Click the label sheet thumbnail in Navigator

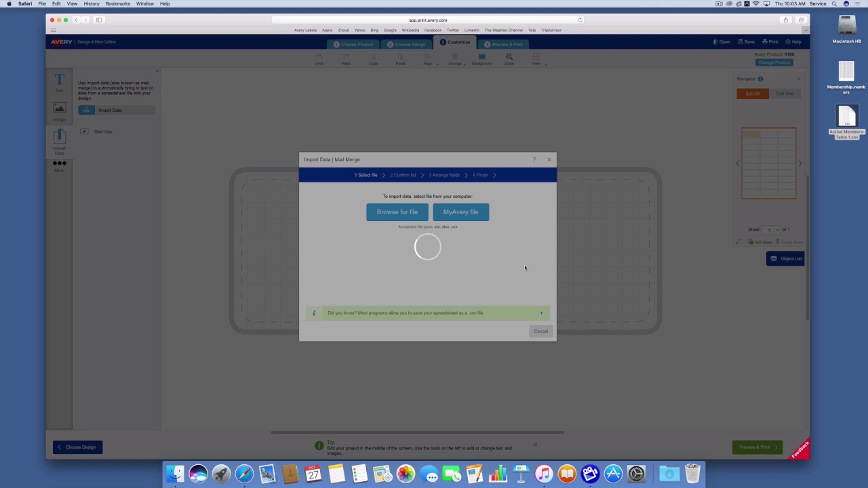coord(768,163)
